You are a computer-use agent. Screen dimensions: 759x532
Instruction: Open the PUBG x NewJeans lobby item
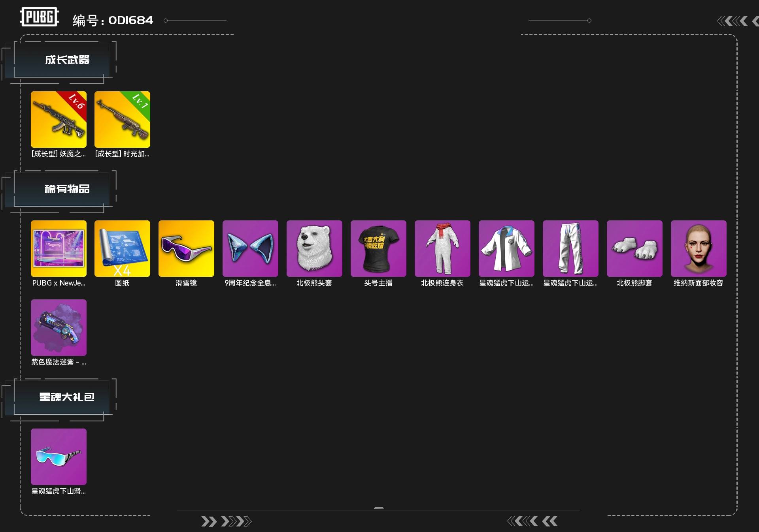pos(59,248)
